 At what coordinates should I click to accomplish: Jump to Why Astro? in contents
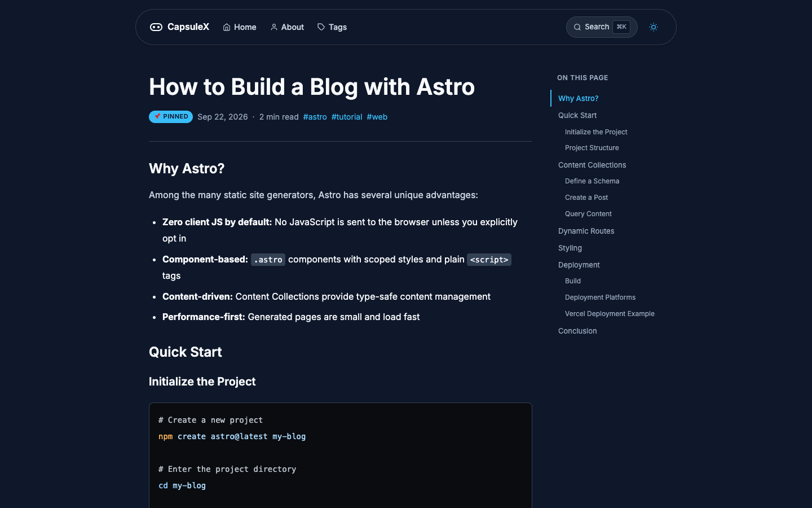579,98
